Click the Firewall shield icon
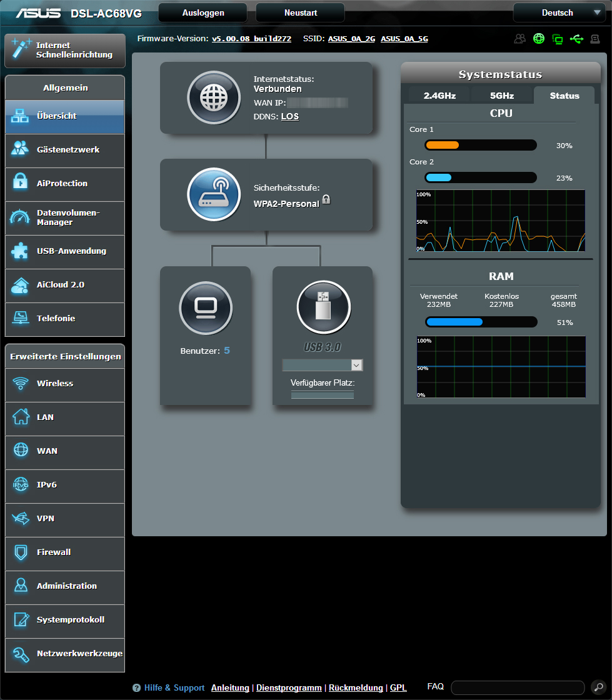This screenshot has height=700, width=612. click(21, 552)
